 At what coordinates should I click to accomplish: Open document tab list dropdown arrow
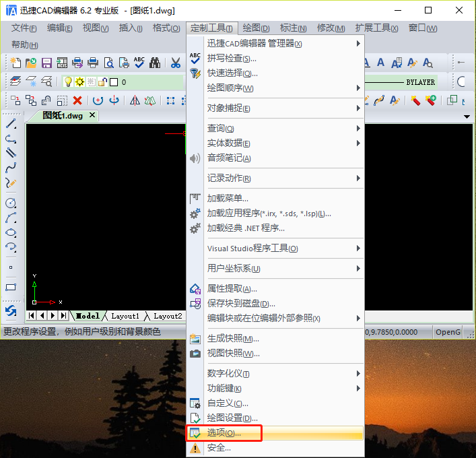coord(467,117)
